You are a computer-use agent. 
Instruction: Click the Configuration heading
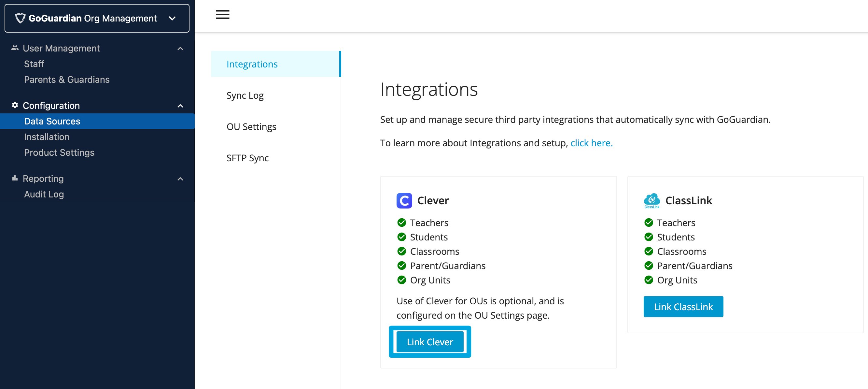tap(51, 106)
